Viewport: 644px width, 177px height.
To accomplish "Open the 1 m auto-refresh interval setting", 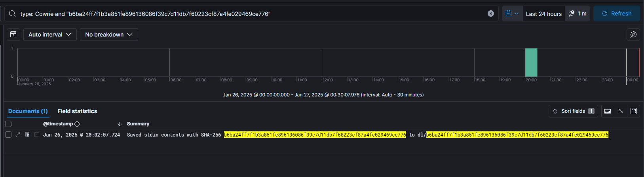I will 578,13.
